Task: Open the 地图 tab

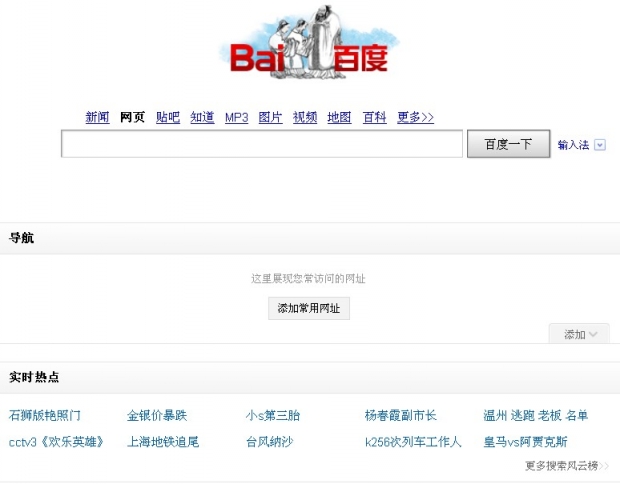Action: [339, 118]
